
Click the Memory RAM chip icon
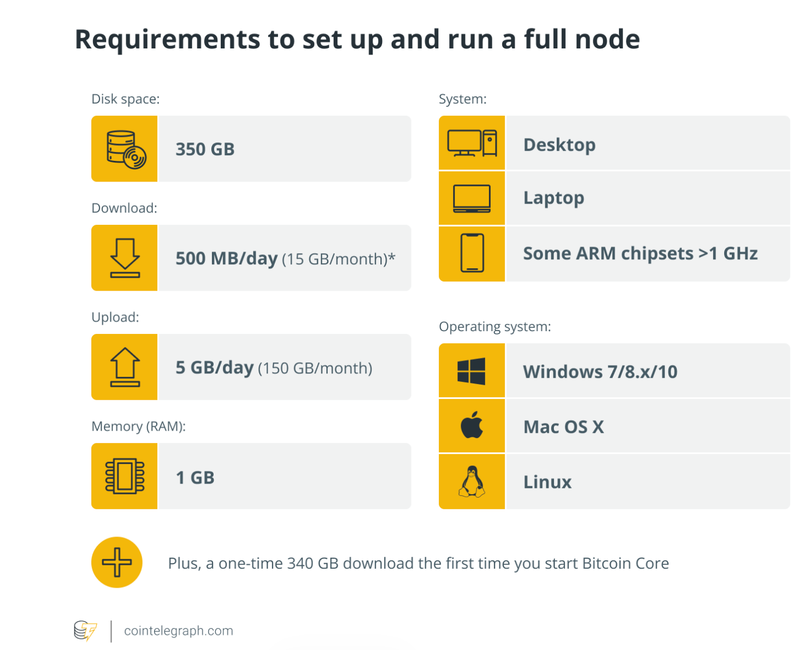[123, 476]
